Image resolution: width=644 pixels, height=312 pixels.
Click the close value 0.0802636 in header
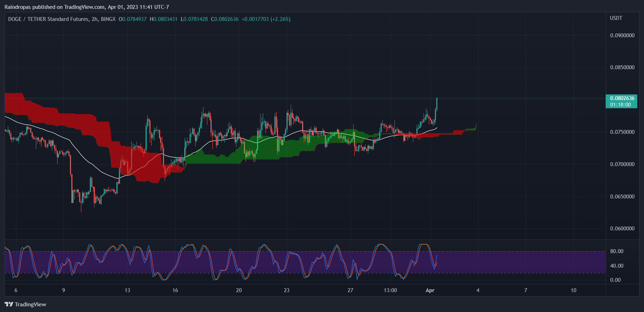coord(226,19)
